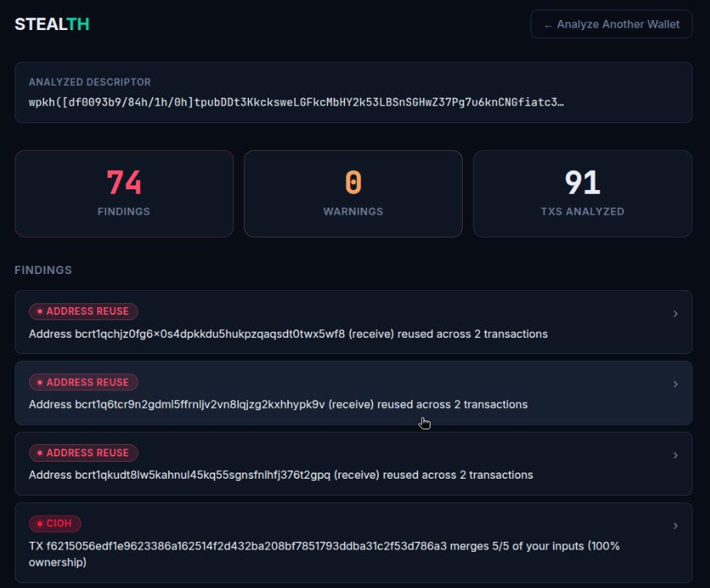
Task: Select TX f6215056edf1 merges 5/5 inputs text
Action: pos(323,554)
